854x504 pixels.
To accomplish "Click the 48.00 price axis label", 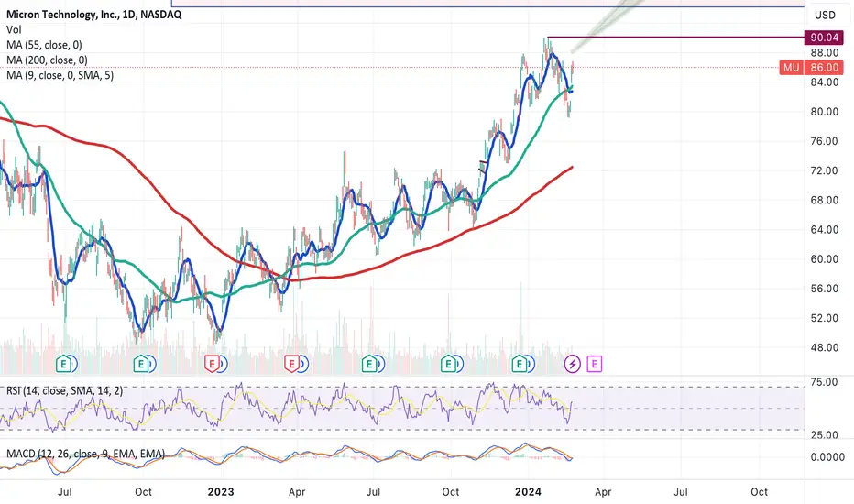I will pyautogui.click(x=824, y=347).
